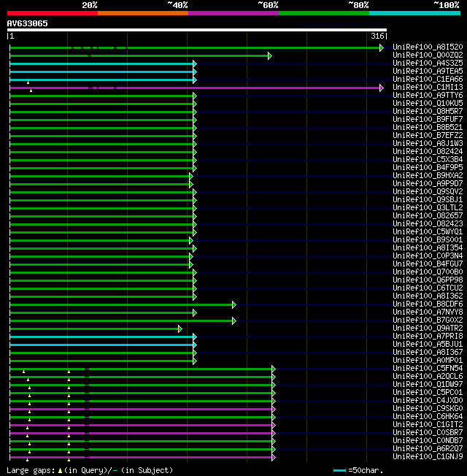Select the UniRef100_C9SKG0 entry label
This screenshot has height=476, width=467.
tap(428, 408)
